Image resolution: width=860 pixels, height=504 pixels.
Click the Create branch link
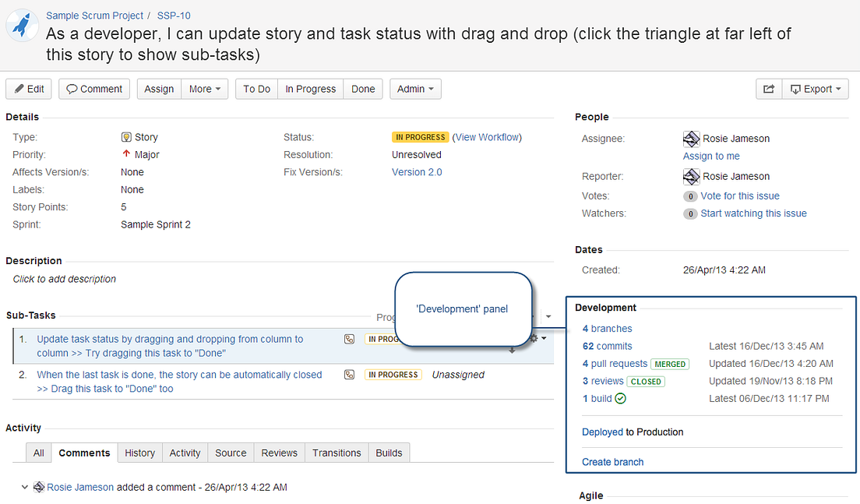click(x=612, y=461)
